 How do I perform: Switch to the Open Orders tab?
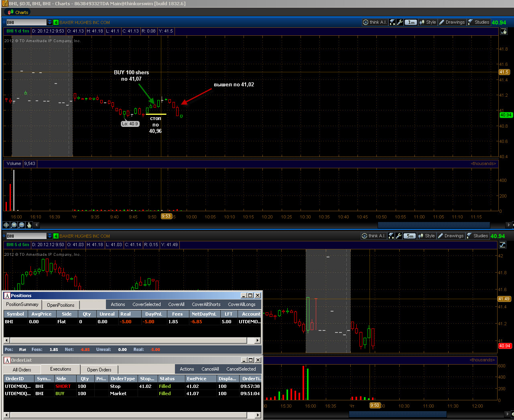[x=99, y=370]
